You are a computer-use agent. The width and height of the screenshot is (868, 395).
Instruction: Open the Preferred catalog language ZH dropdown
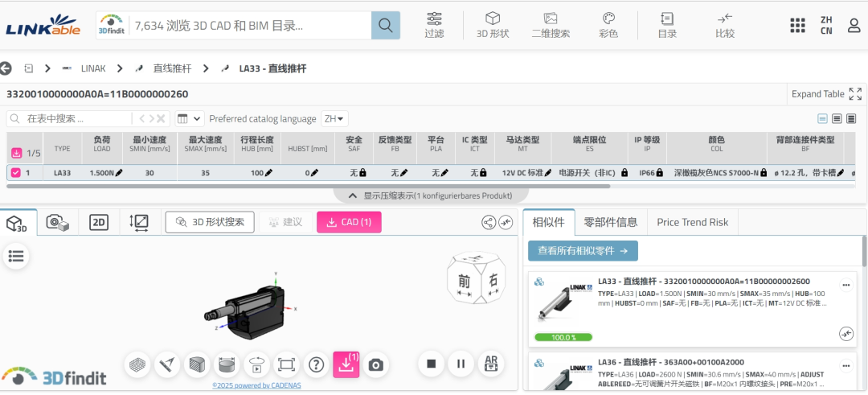click(x=334, y=118)
